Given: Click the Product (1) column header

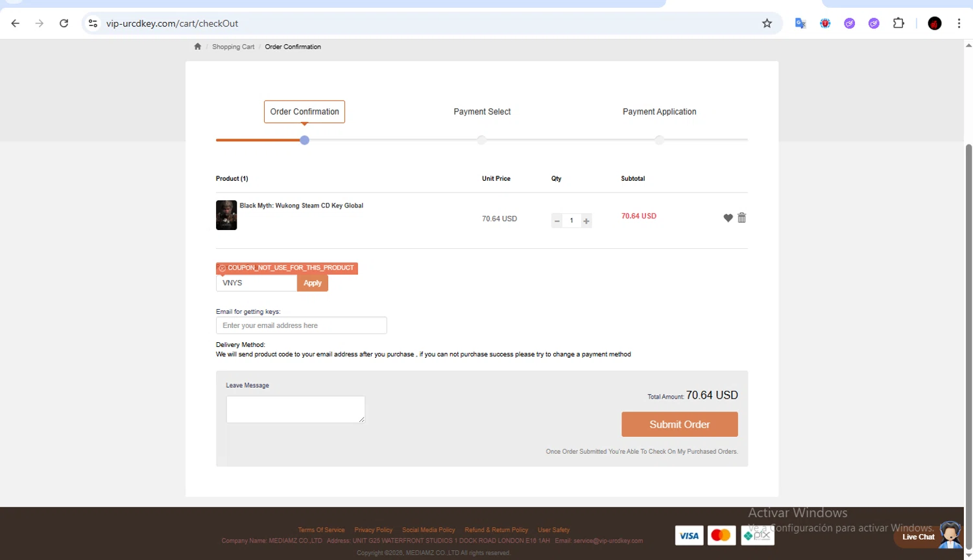Looking at the screenshot, I should [x=232, y=178].
